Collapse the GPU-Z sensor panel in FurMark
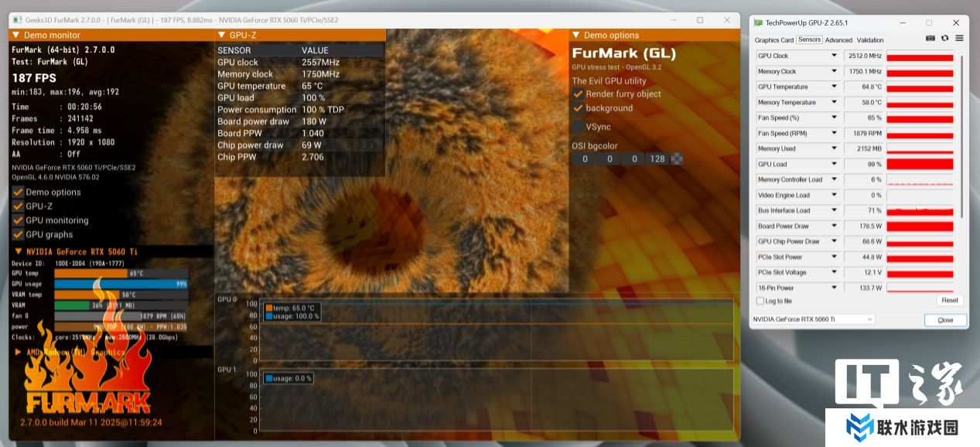Screen dimensions: 980x447 coord(220,35)
